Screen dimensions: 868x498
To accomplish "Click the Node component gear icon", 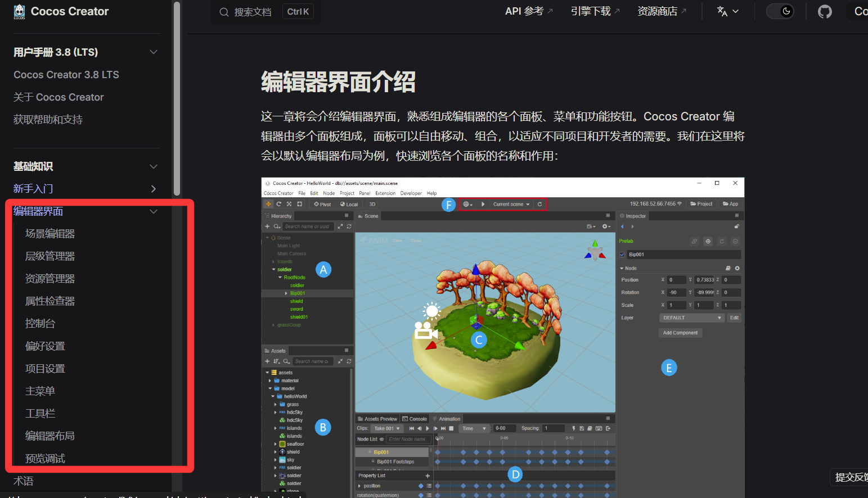I will (737, 268).
